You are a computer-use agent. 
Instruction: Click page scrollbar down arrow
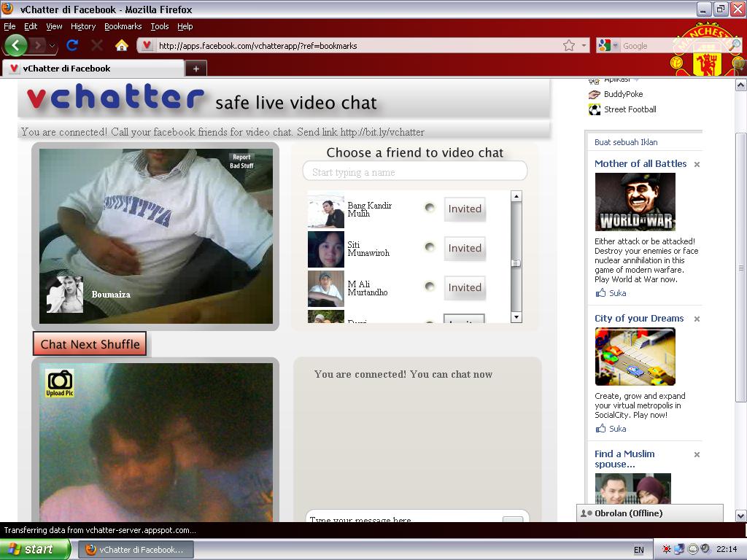741,516
